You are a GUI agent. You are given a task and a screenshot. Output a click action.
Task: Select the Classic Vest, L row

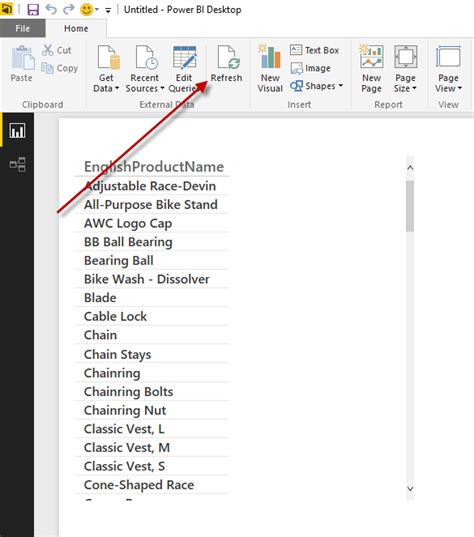(x=152, y=429)
